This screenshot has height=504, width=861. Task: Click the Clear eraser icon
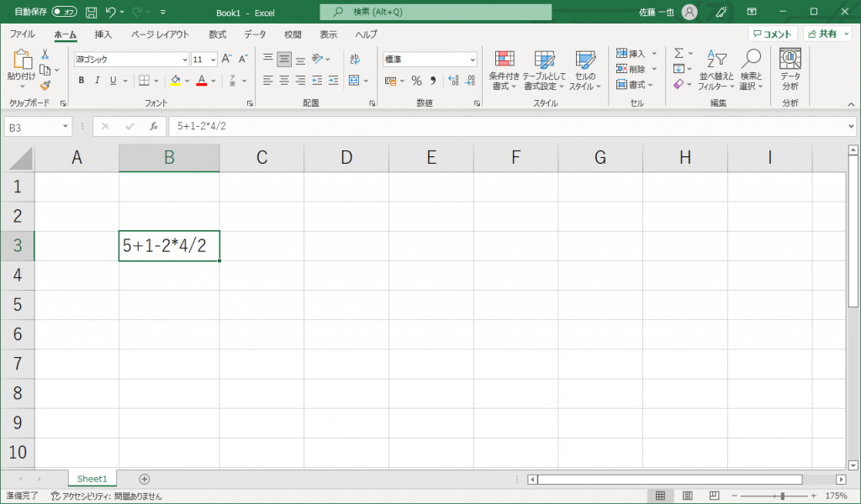coord(679,85)
